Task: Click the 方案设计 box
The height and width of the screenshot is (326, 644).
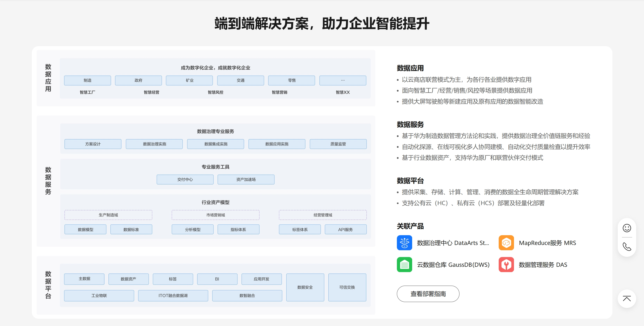Action: pyautogui.click(x=93, y=144)
